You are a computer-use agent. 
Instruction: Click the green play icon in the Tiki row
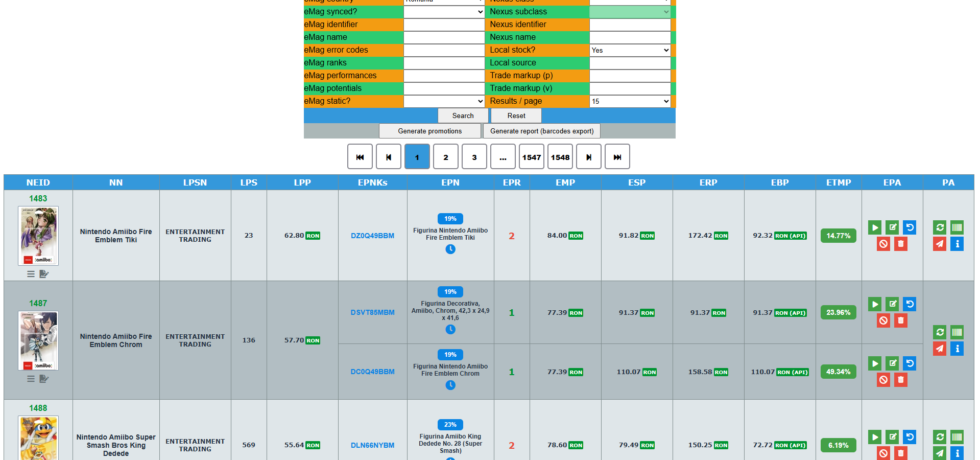click(875, 227)
